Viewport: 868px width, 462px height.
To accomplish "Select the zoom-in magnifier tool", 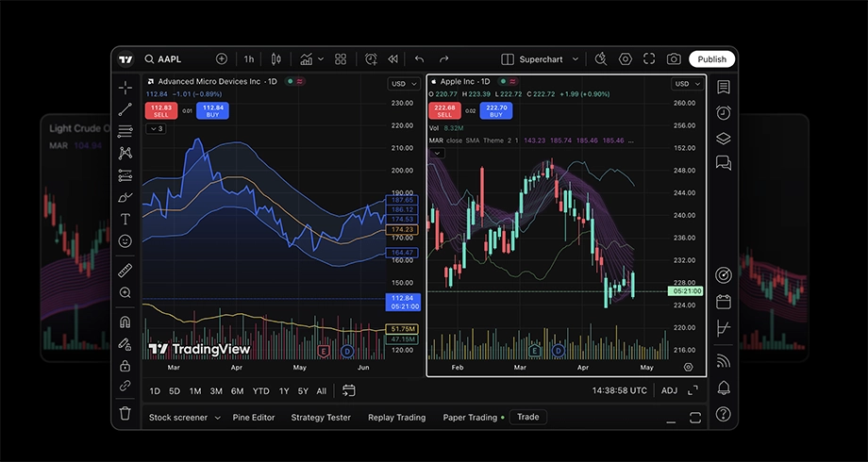I will (x=125, y=292).
